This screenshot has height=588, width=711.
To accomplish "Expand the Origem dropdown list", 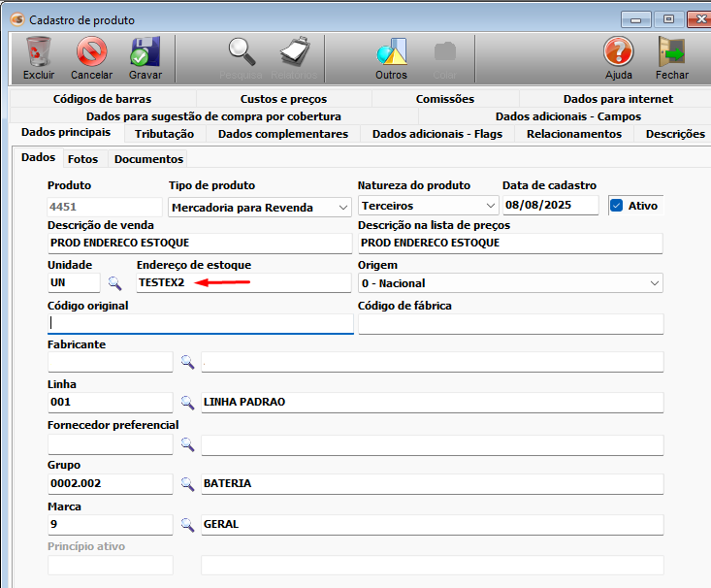I will [654, 283].
